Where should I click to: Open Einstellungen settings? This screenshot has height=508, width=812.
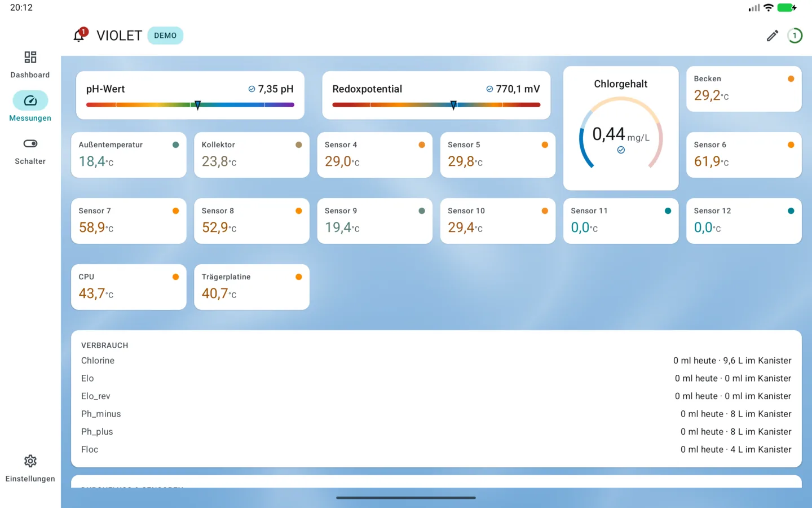tap(30, 468)
